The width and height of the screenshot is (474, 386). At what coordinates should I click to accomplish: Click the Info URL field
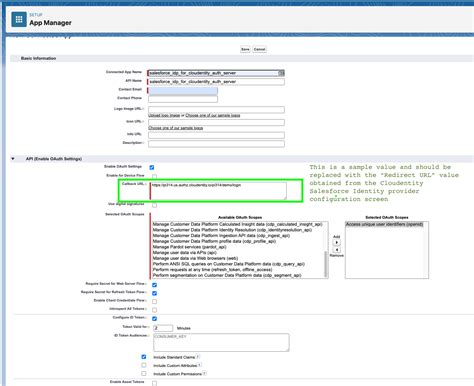(x=216, y=135)
